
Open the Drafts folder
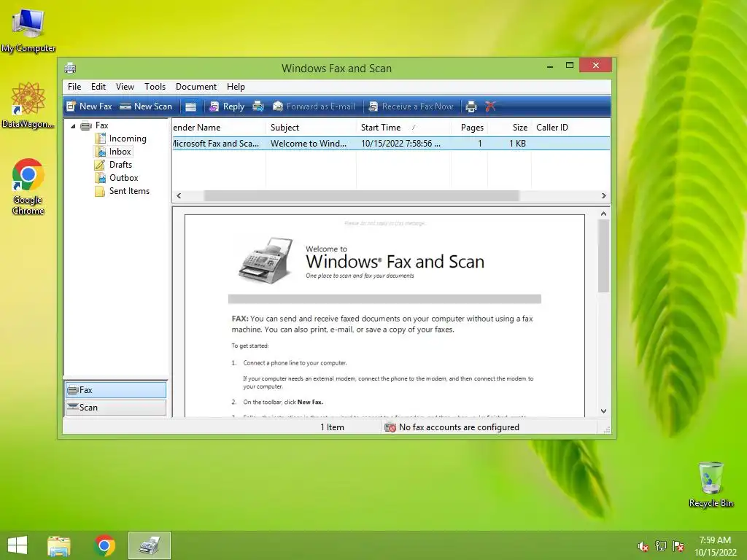[120, 165]
